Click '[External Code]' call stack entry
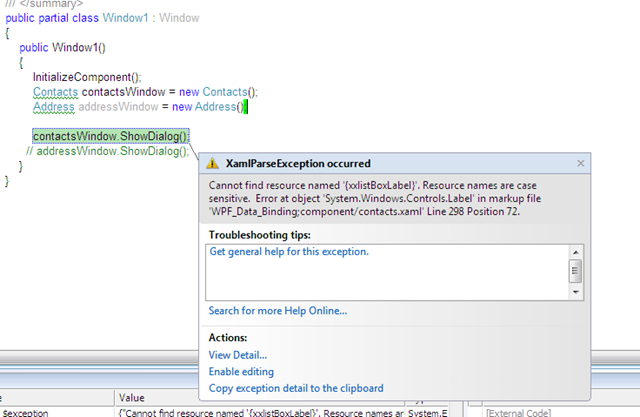Image resolution: width=640 pixels, height=417 pixels. (x=518, y=413)
